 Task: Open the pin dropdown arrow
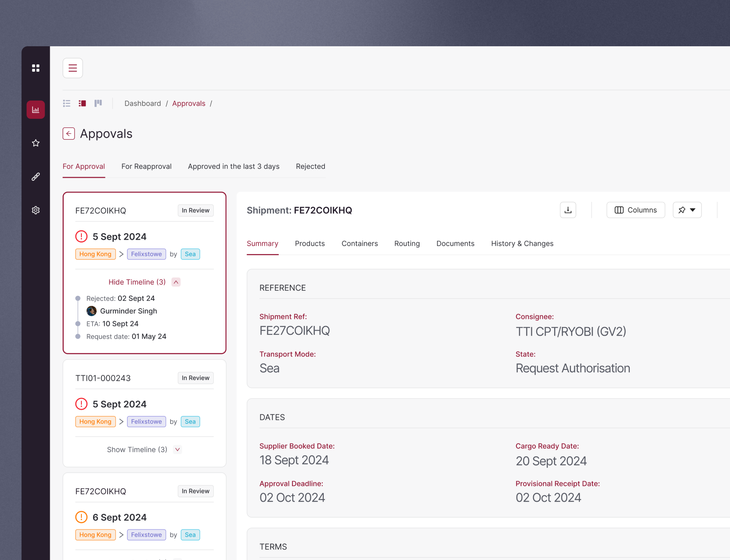[x=693, y=210]
